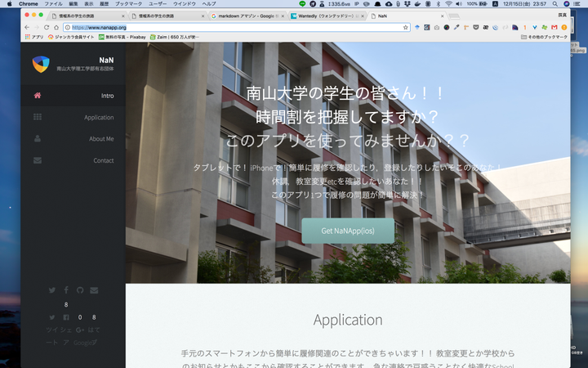Open Facebook icon in sidebar top social row
The image size is (588, 368).
tap(66, 289)
